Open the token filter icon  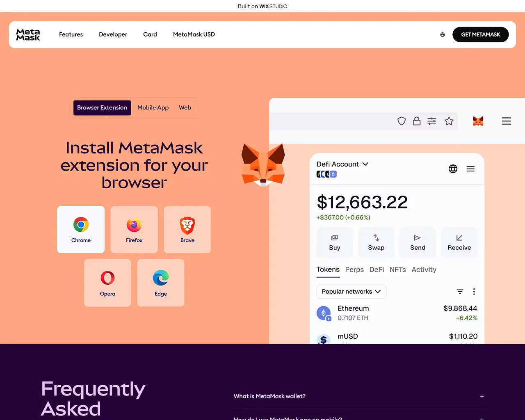pyautogui.click(x=460, y=292)
